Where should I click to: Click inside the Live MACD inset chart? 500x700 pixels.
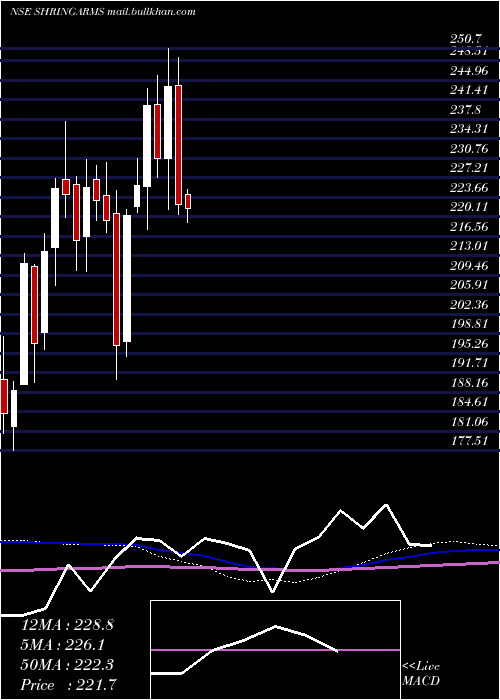pos(275,650)
